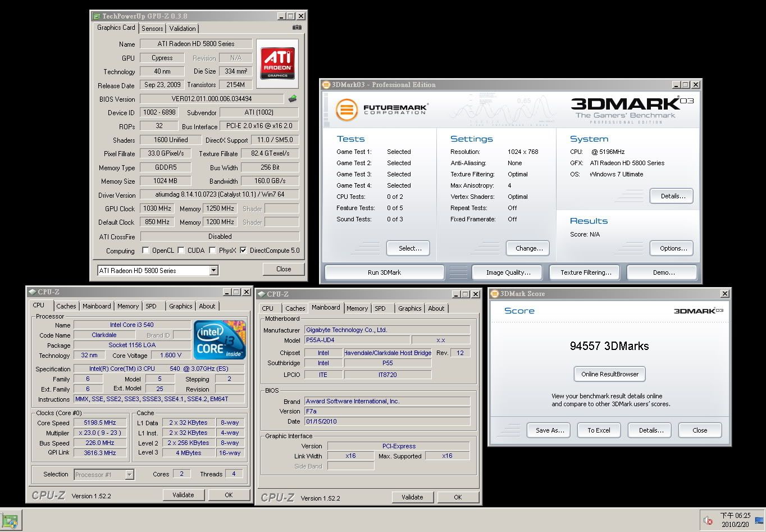The width and height of the screenshot is (766, 532).
Task: Open the Processor #1 selection dropdown
Action: (129, 475)
